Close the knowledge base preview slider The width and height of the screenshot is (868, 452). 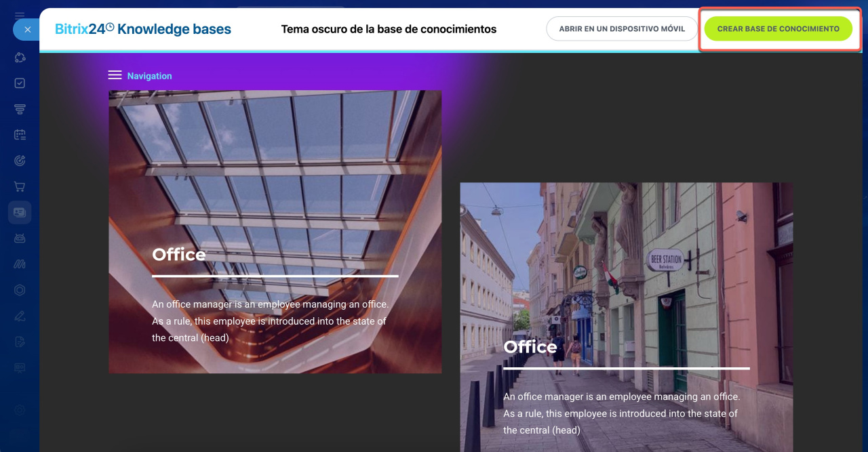point(26,30)
